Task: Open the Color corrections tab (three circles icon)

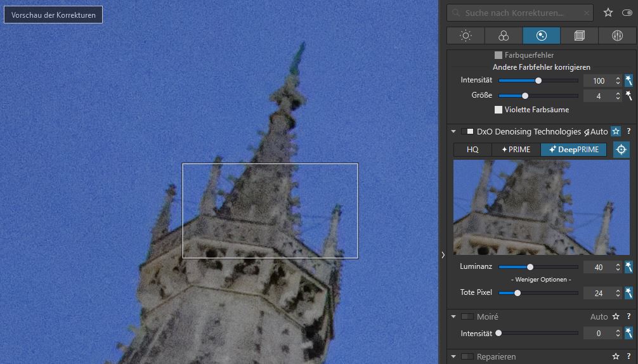Action: click(504, 36)
